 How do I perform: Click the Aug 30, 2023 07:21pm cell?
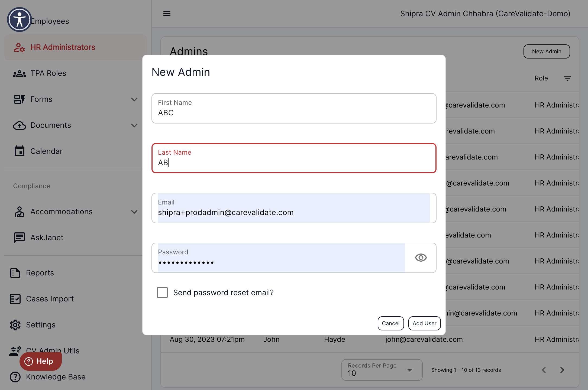coord(207,339)
